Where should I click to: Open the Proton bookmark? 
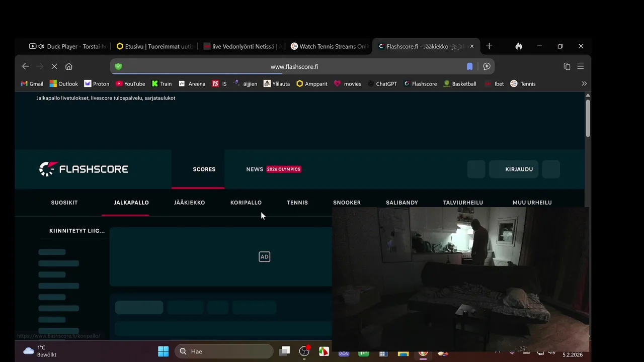pos(97,84)
